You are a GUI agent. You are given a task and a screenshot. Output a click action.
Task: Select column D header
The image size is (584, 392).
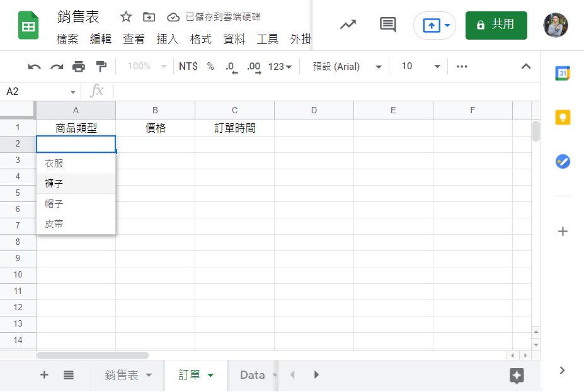click(x=314, y=111)
